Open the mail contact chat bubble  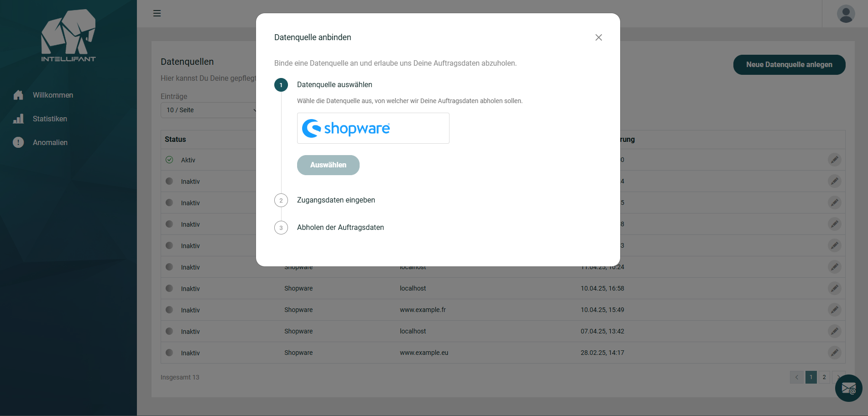point(848,388)
